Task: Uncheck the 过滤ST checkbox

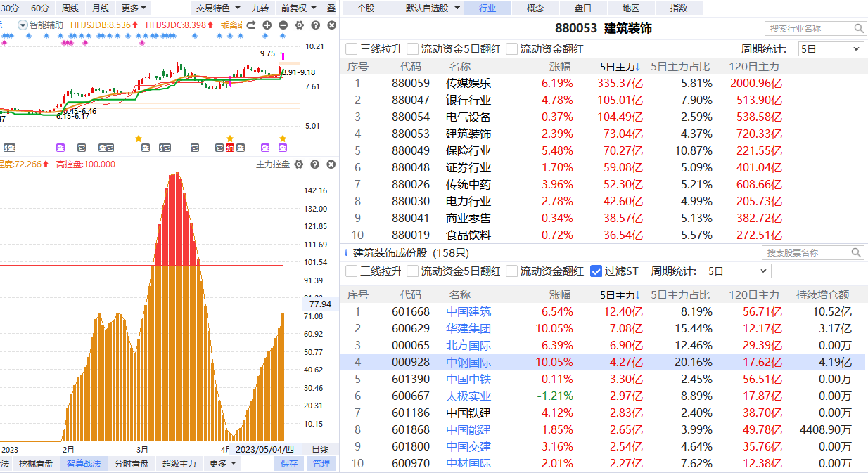Action: (596, 271)
